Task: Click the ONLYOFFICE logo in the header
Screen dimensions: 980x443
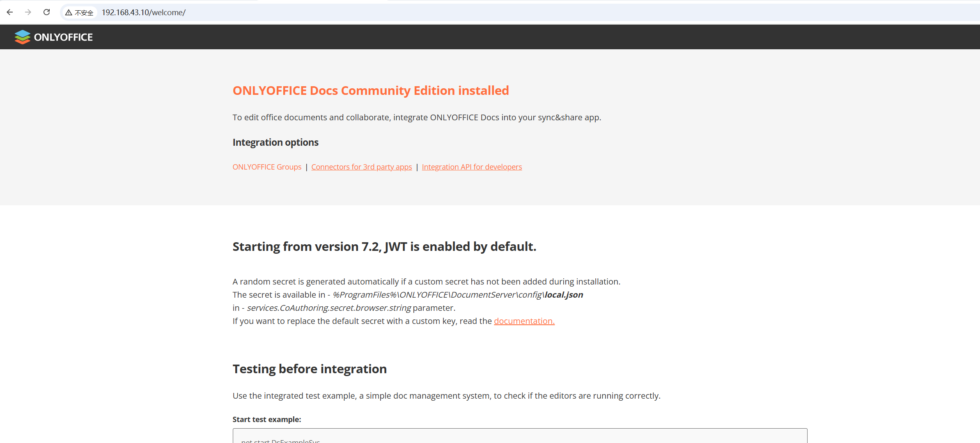Action: (x=54, y=37)
